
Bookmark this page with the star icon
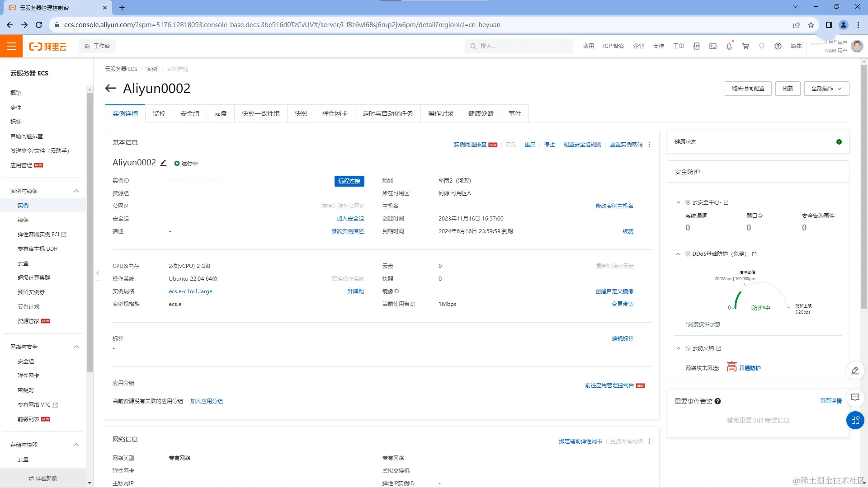tap(811, 25)
